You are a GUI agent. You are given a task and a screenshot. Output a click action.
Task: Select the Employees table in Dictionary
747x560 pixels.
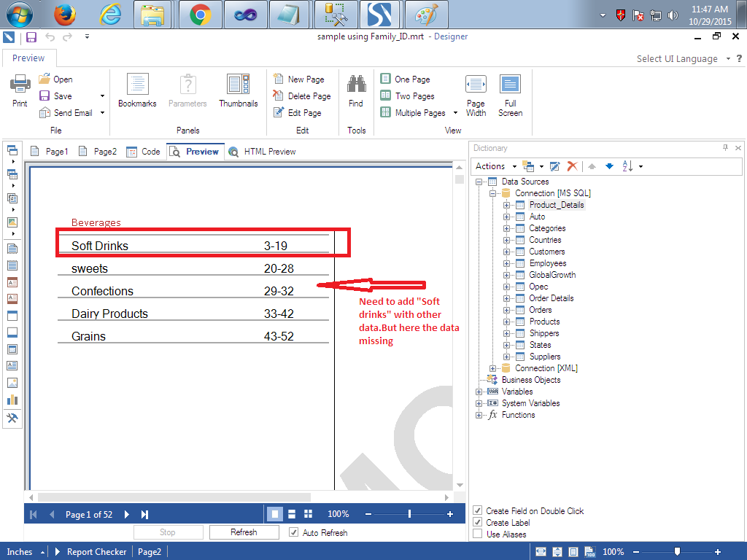pos(548,263)
